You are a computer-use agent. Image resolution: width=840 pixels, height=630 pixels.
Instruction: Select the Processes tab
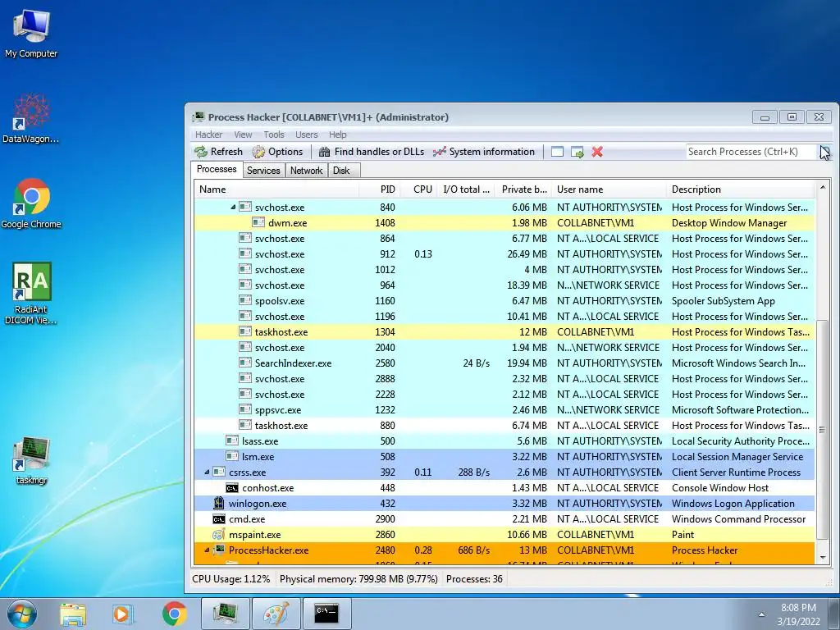pyautogui.click(x=217, y=169)
